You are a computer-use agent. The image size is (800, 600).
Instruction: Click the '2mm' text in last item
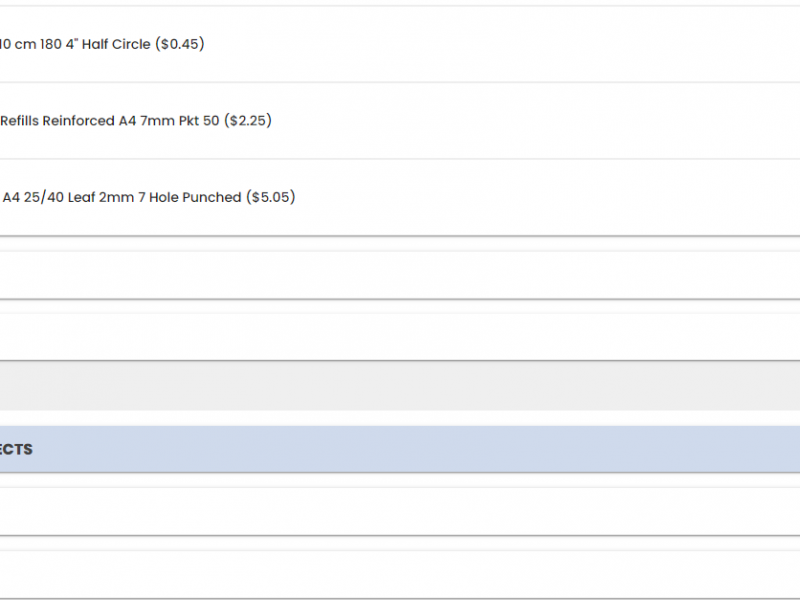[x=116, y=197]
